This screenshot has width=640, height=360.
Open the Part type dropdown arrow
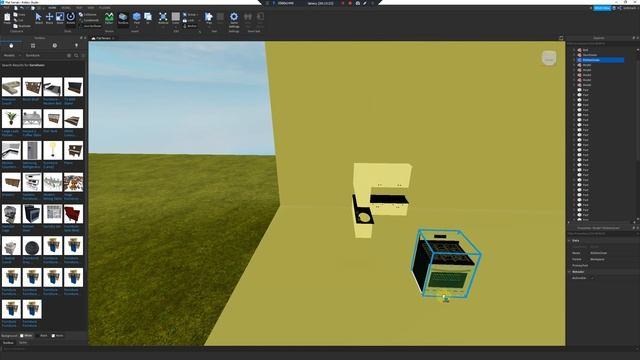(137, 27)
